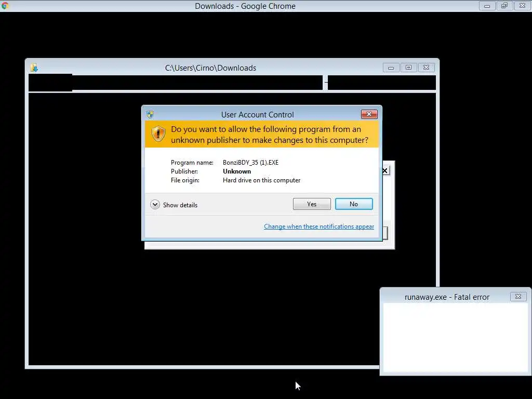The width and height of the screenshot is (532, 399).
Task: Maximize the C:\Users\Cirno\Downloads window
Action: pos(408,68)
